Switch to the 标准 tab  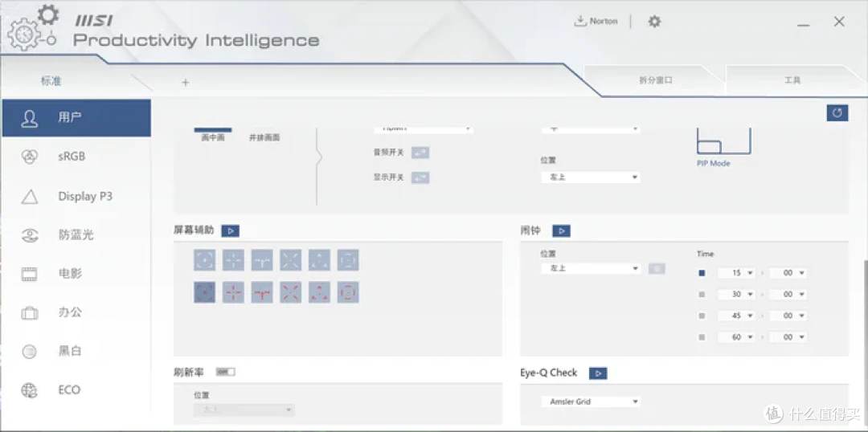click(x=51, y=81)
